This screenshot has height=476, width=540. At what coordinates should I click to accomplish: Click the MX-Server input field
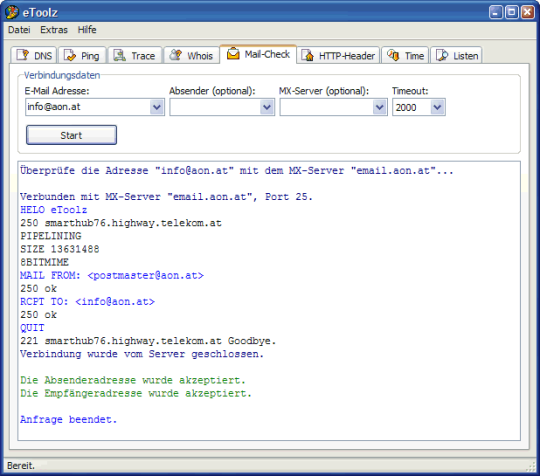point(326,107)
